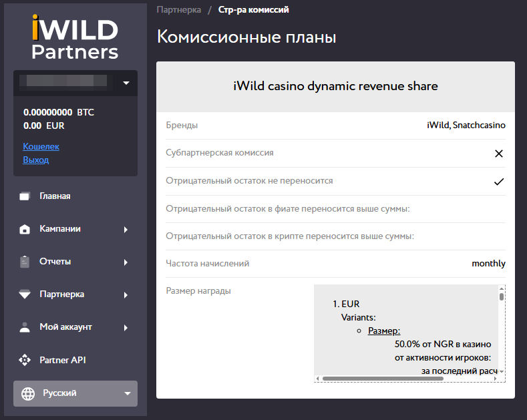
Task: Click the Отрицательный остаток не переносится label
Action: click(249, 181)
